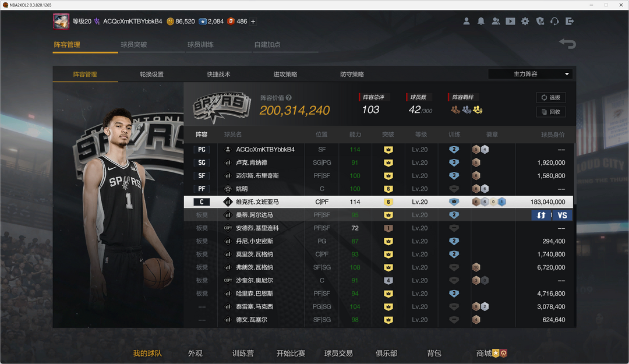The height and width of the screenshot is (364, 629).
Task: Click the 回收 recycle button
Action: coord(551,112)
